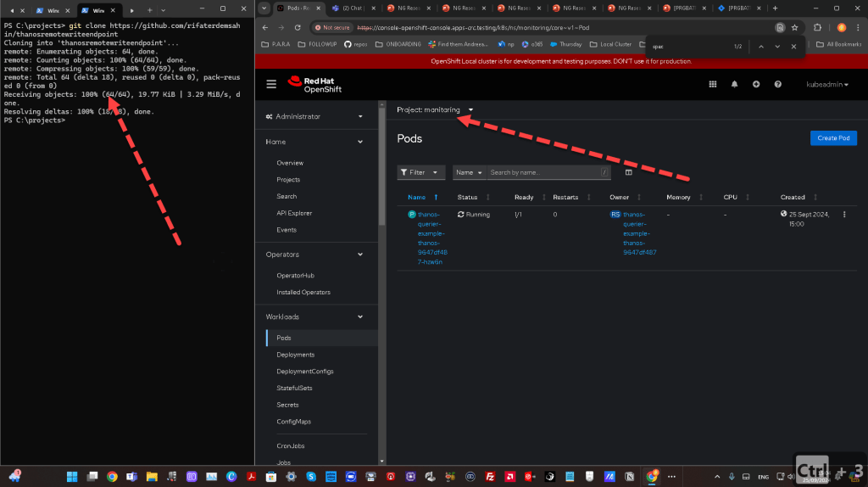
Task: Add a new terminal tab with the plus
Action: pos(149,10)
